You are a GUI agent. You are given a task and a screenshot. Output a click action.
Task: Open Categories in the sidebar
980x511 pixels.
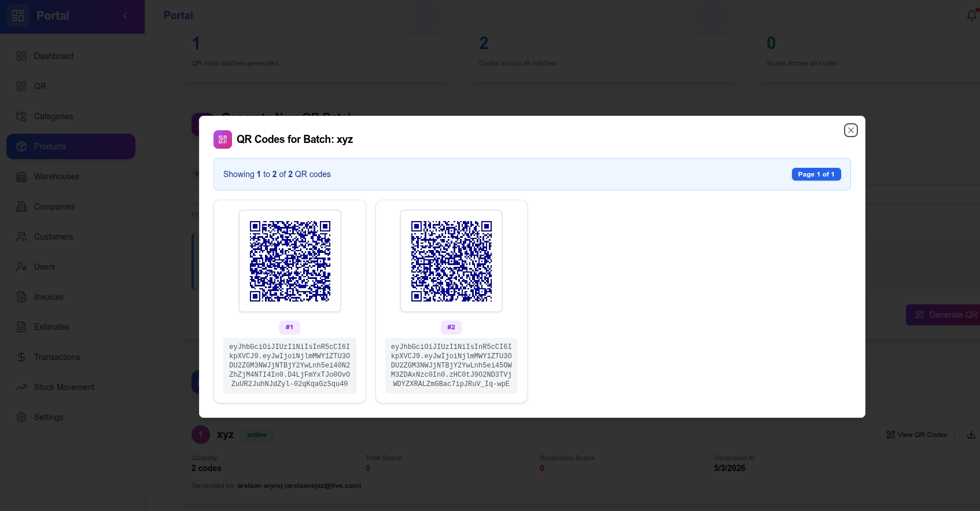tap(71, 116)
